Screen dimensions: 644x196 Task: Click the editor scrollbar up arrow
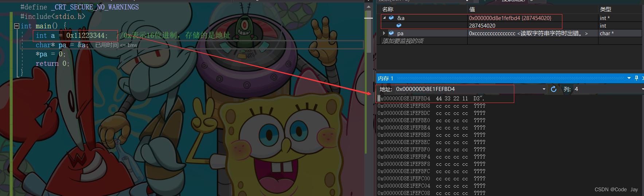(x=369, y=7)
